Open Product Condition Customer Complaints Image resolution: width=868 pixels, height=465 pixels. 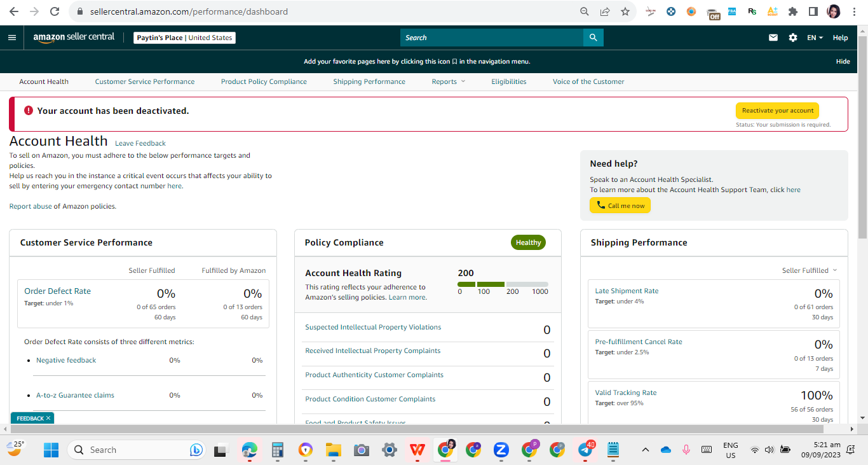[x=370, y=399]
